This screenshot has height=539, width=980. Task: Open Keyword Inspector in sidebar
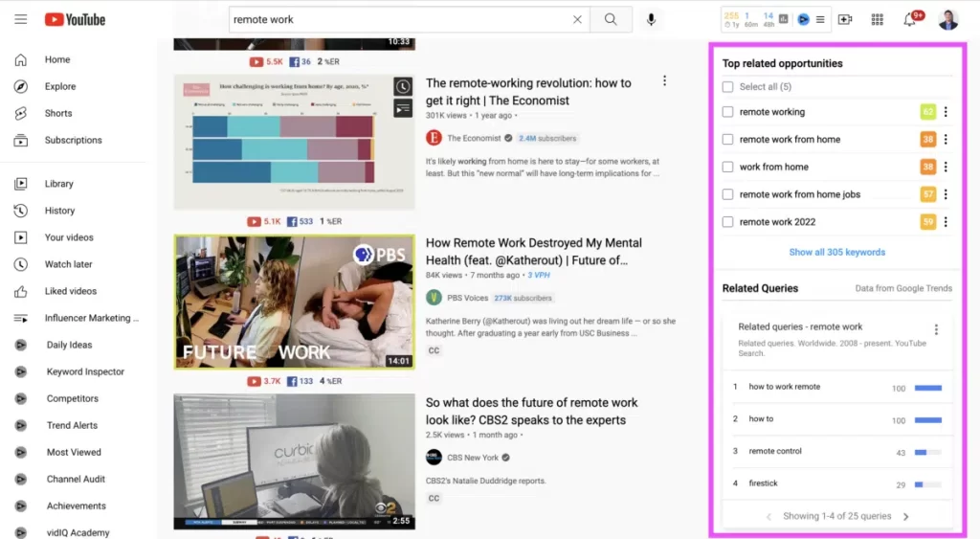pos(85,371)
